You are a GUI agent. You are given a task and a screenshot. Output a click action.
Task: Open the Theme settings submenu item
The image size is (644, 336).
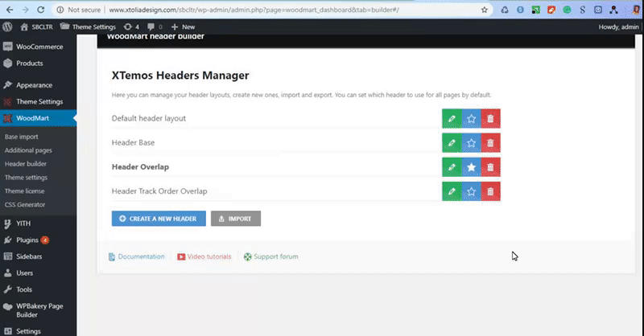[26, 177]
